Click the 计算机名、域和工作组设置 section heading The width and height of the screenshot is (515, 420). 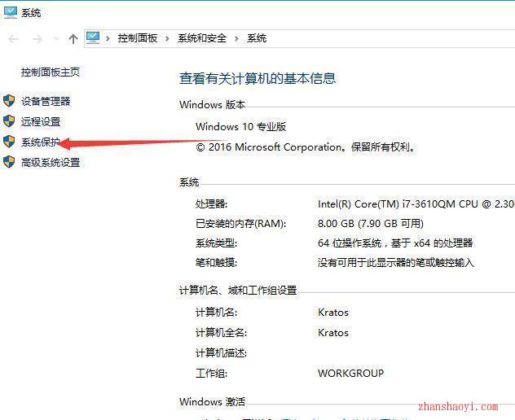coord(238,290)
